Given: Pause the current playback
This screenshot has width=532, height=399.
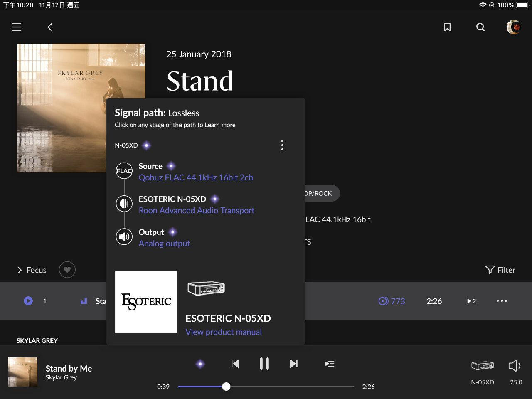Looking at the screenshot, I should point(264,364).
